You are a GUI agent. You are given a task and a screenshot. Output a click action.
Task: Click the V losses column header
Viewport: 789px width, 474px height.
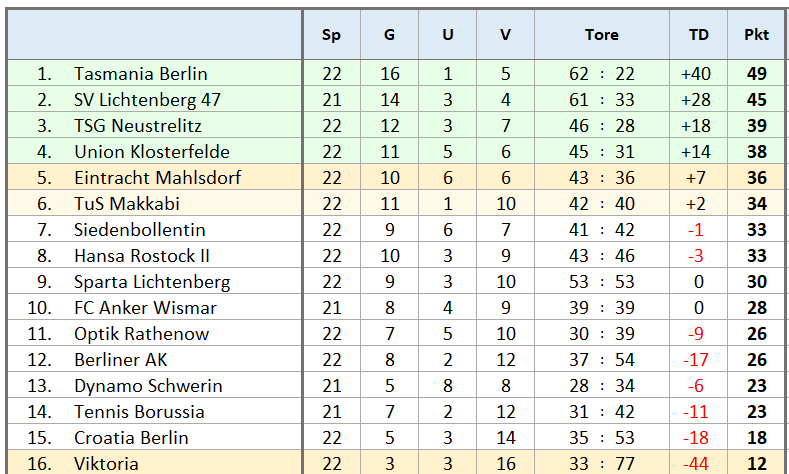[x=506, y=35]
